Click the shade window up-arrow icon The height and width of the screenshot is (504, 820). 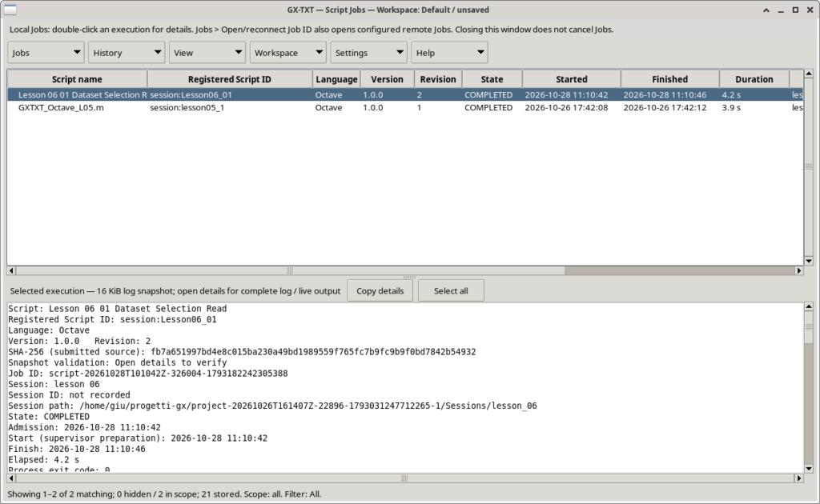click(x=766, y=10)
